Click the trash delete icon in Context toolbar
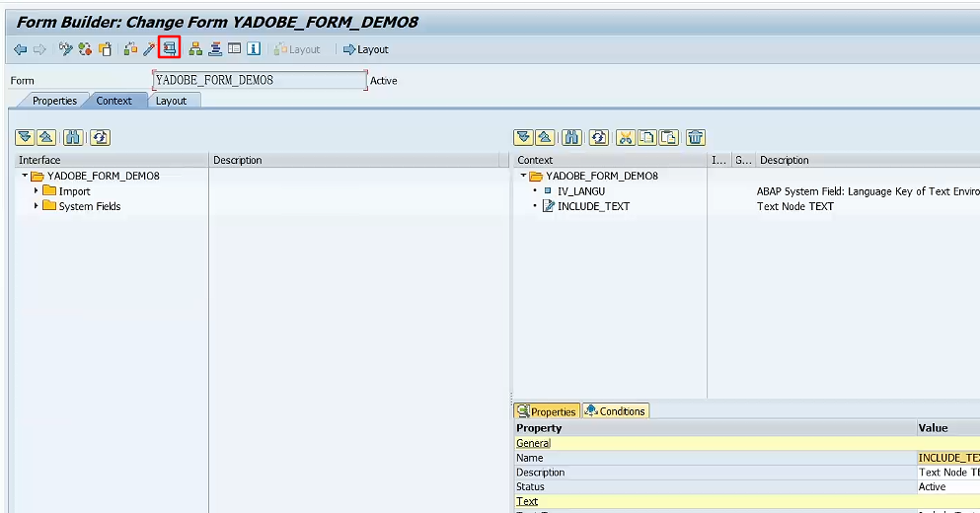 coord(696,138)
